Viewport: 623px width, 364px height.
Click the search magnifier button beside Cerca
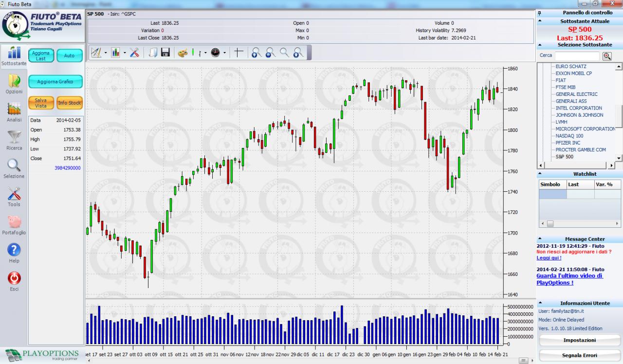(606, 56)
